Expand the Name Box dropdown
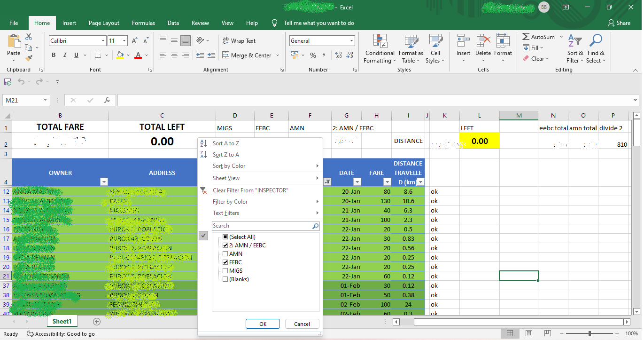 click(46, 100)
